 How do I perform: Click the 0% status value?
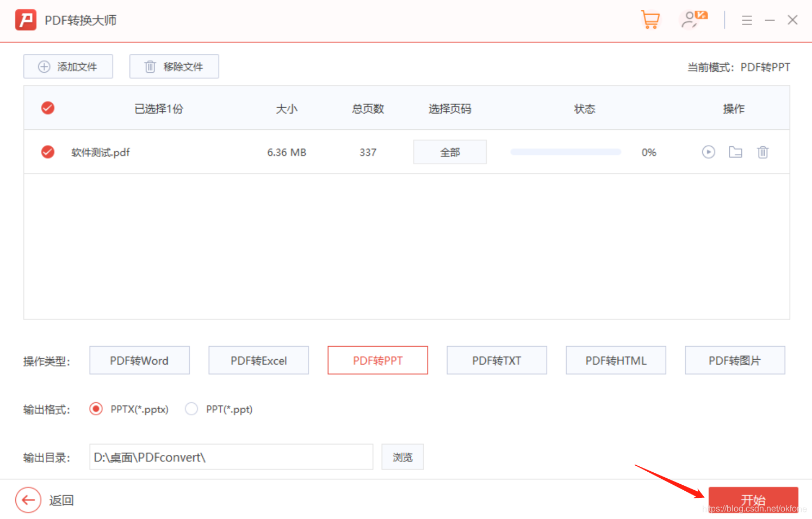click(649, 153)
